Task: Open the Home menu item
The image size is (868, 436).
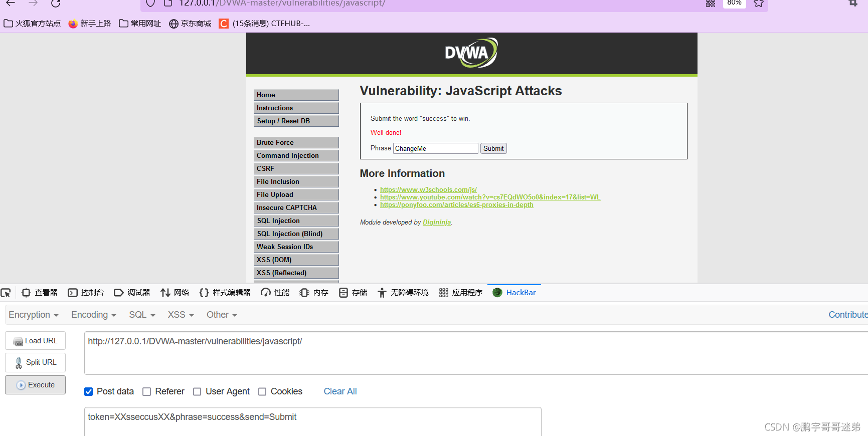Action: 296,95
